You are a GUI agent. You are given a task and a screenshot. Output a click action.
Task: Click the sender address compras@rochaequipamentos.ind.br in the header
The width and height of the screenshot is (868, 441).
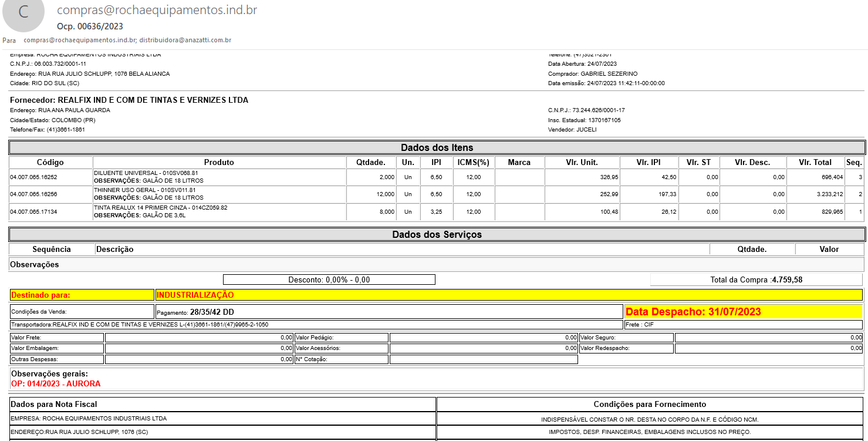pyautogui.click(x=157, y=11)
